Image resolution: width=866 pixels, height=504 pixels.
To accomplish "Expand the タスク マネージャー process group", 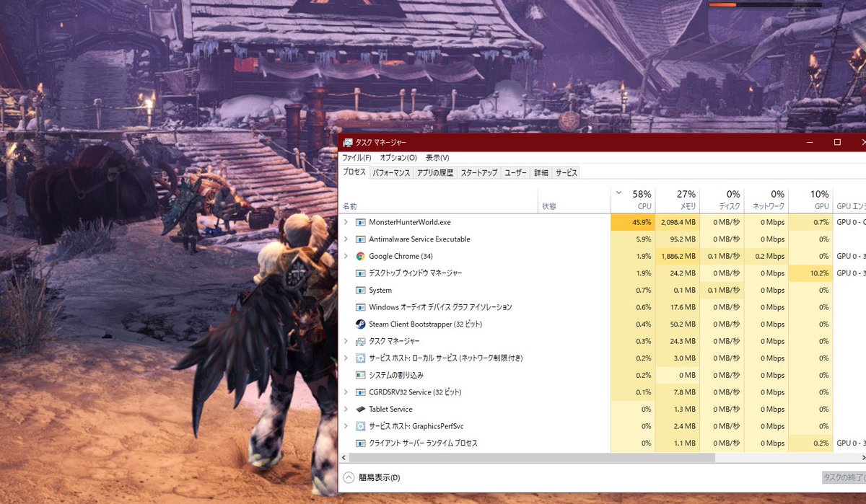I will coord(346,341).
